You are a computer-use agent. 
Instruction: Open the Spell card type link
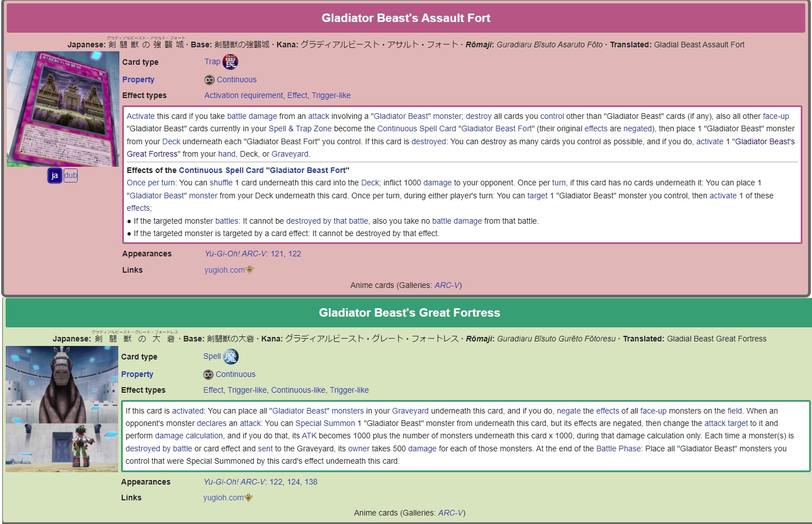tap(212, 357)
